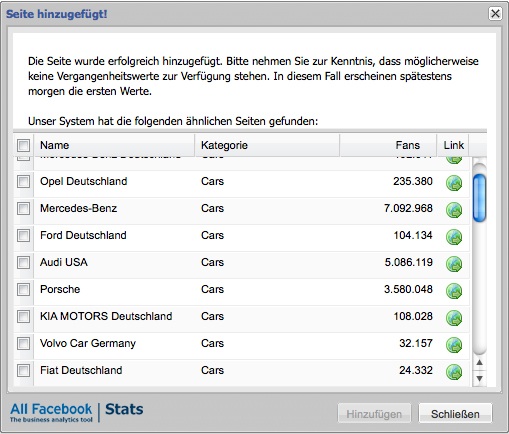This screenshot has width=509, height=434.
Task: Open the Audi USA globe link icon
Action: pos(454,264)
